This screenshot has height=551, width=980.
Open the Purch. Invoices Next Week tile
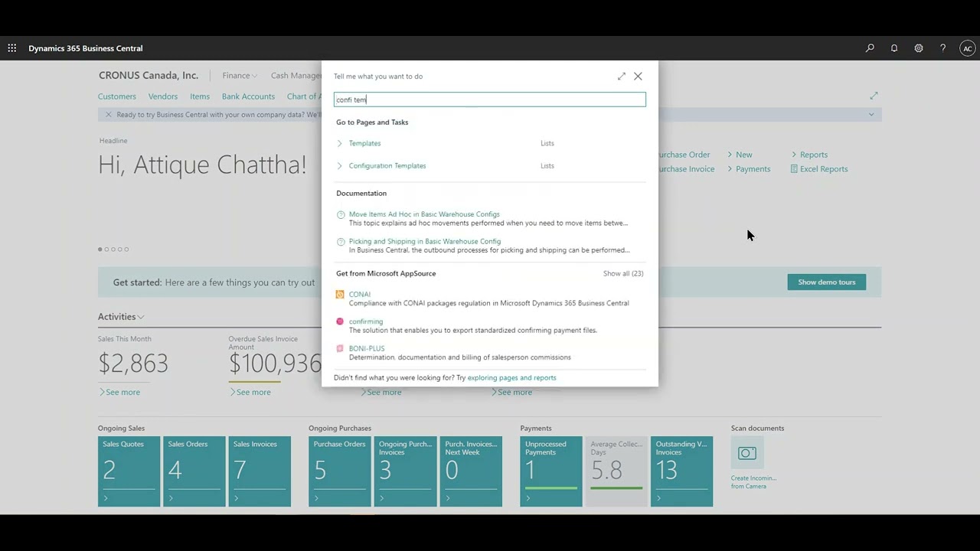click(471, 471)
